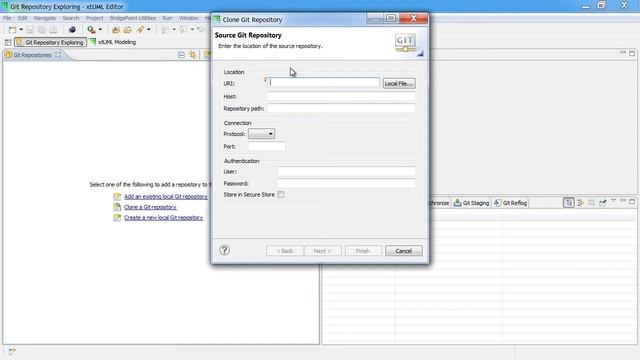
Task: Switch to the Git Reflog tab
Action: 510,203
